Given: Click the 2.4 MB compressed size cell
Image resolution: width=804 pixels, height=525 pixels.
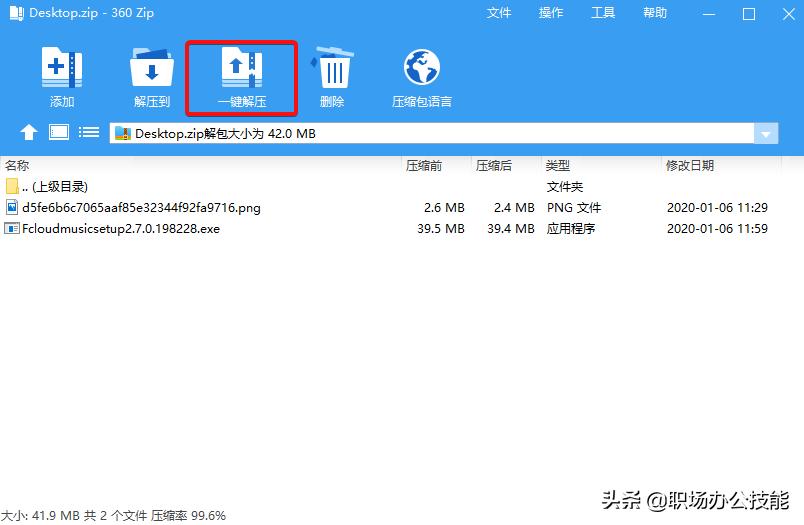Looking at the screenshot, I should tap(514, 207).
